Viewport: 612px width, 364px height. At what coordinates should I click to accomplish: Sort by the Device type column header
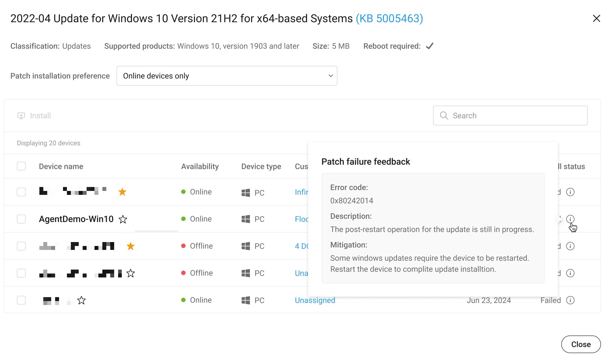pos(261,167)
